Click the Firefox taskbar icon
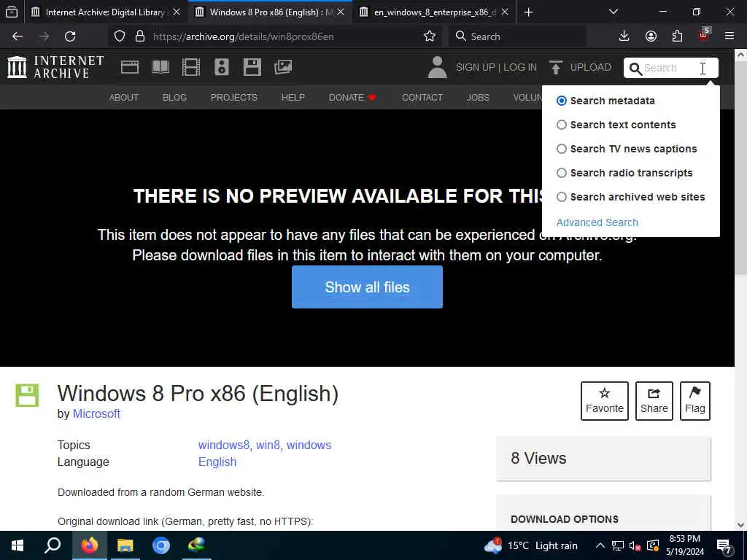The width and height of the screenshot is (747, 560). pos(90,545)
